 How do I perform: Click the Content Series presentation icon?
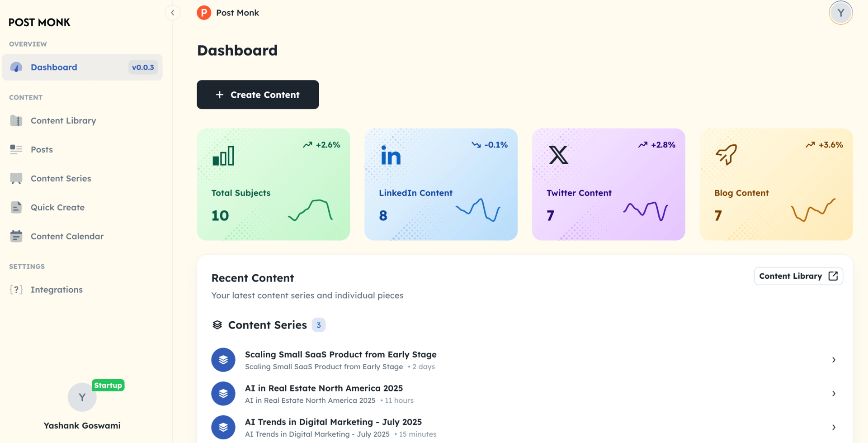click(16, 179)
